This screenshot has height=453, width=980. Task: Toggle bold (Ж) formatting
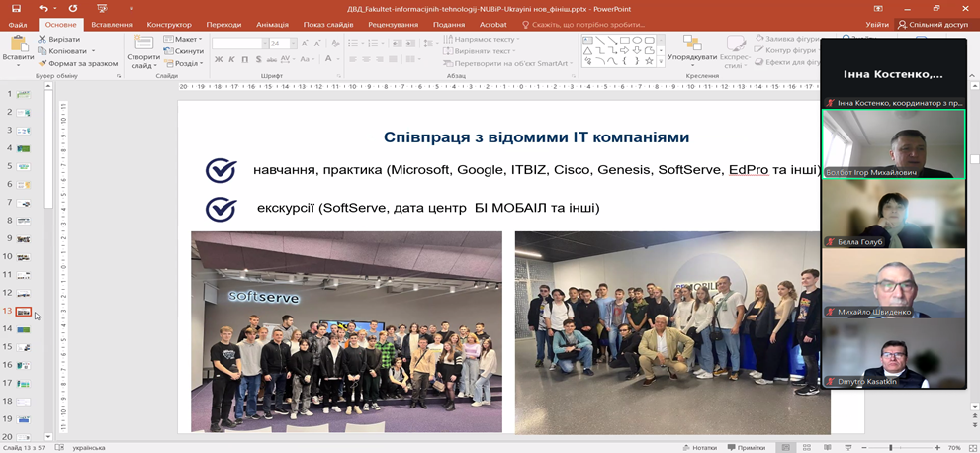click(219, 60)
